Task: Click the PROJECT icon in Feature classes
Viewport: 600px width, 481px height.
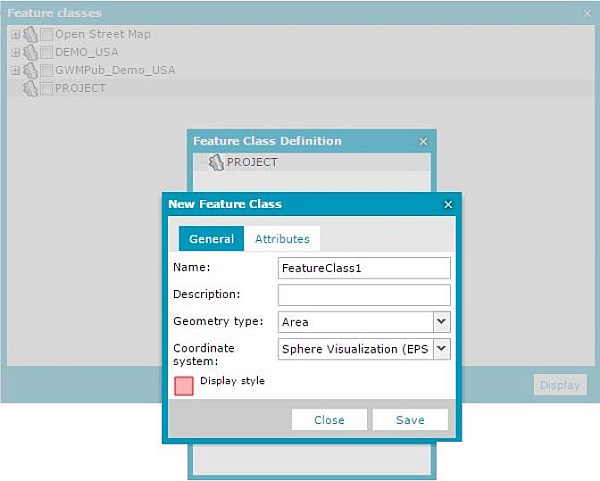Action: [31, 88]
